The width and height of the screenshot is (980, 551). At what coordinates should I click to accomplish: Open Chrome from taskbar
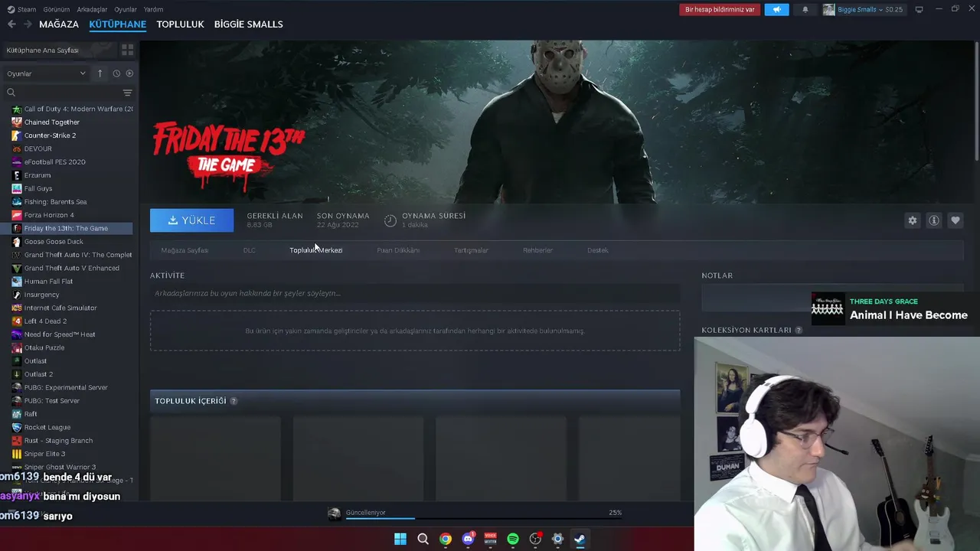pyautogui.click(x=446, y=539)
